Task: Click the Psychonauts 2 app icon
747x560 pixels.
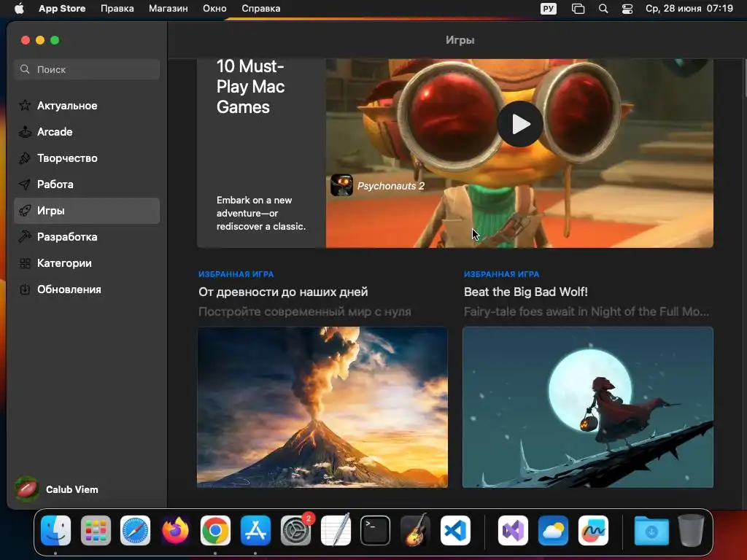Action: point(341,185)
